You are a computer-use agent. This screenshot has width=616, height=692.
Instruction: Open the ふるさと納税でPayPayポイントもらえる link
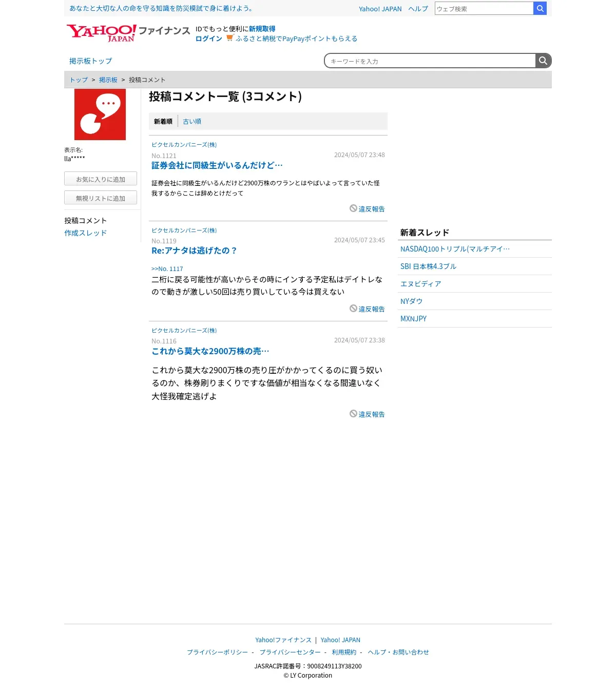(296, 39)
